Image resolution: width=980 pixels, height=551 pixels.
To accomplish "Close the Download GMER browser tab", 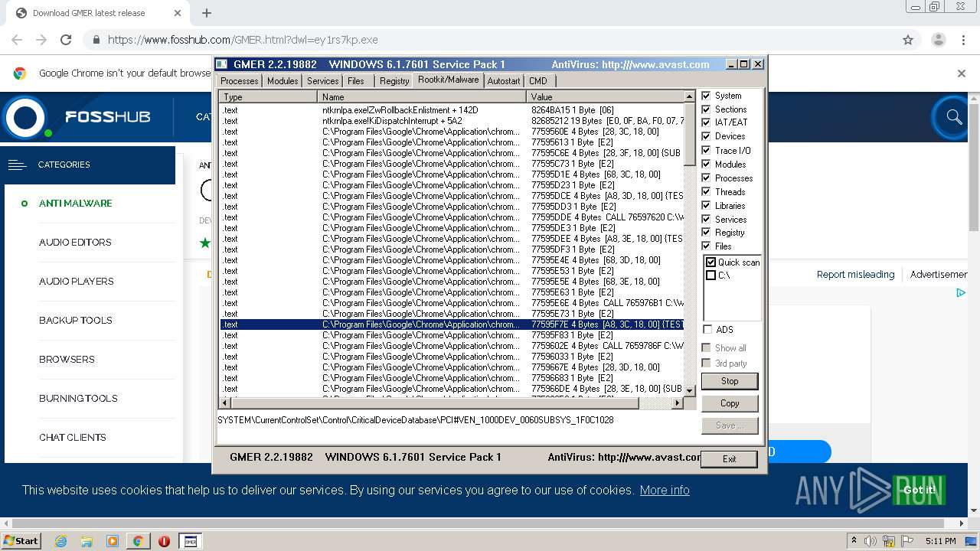I will click(178, 13).
